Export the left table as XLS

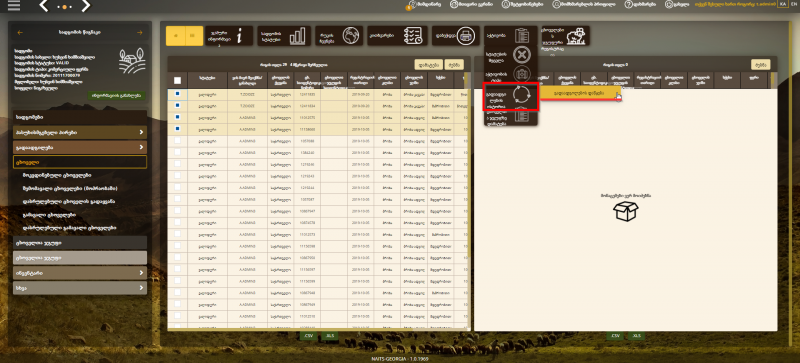329,336
